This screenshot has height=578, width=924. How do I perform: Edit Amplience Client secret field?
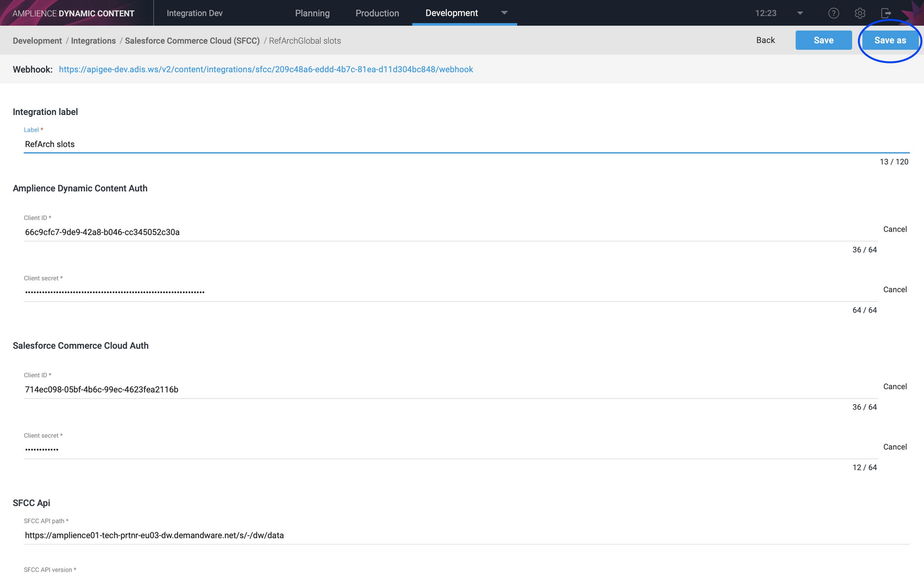(451, 292)
